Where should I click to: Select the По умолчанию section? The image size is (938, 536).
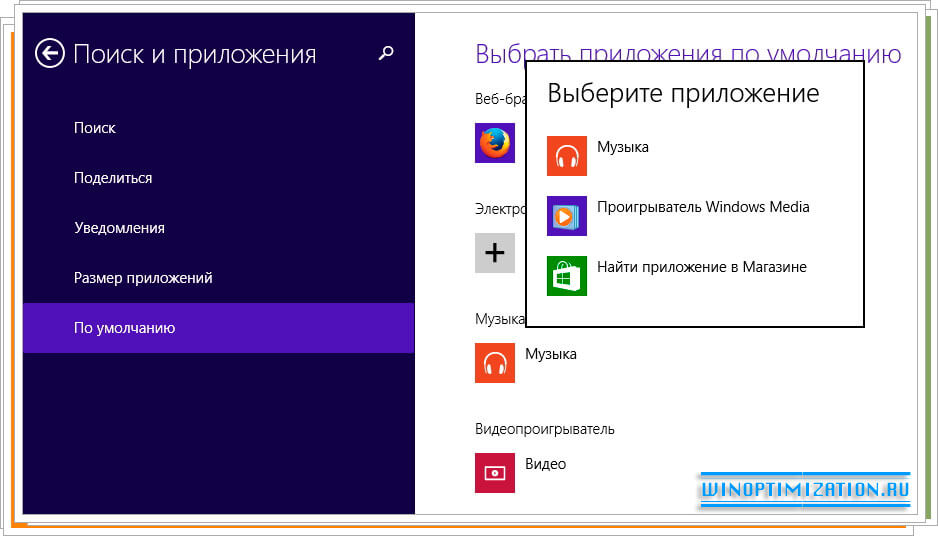click(x=218, y=328)
